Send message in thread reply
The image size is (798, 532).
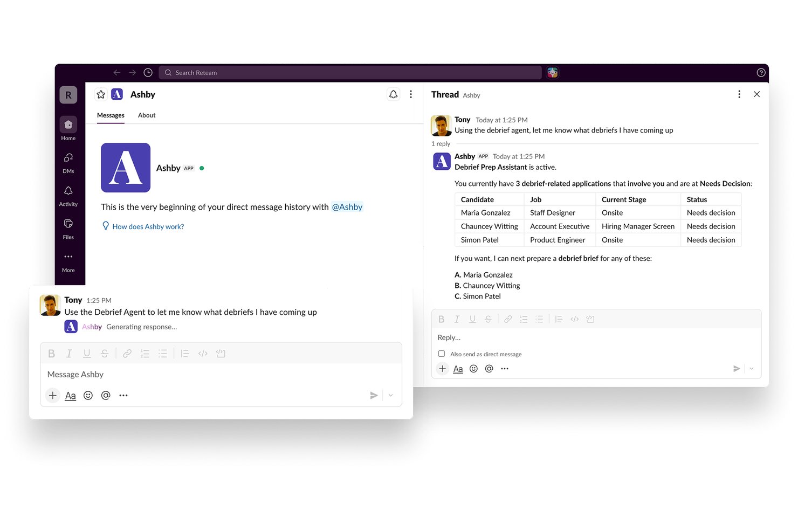[737, 369]
